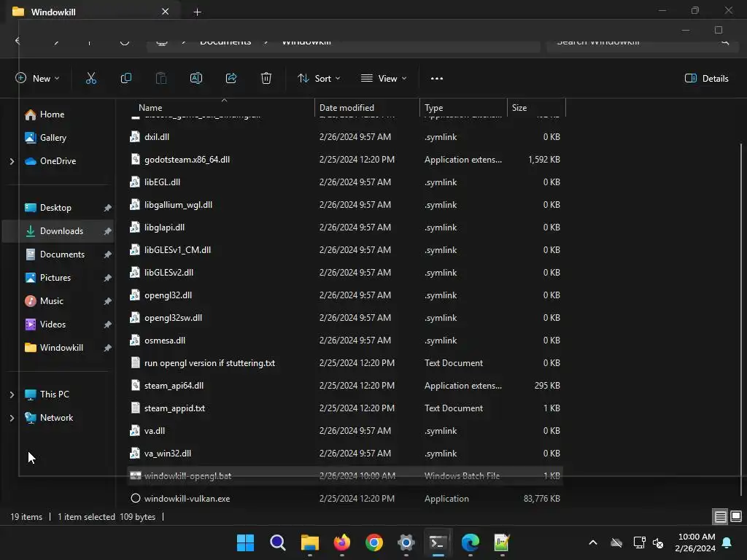This screenshot has width=747, height=560.
Task: Open new tab with plus button
Action: pos(197,12)
